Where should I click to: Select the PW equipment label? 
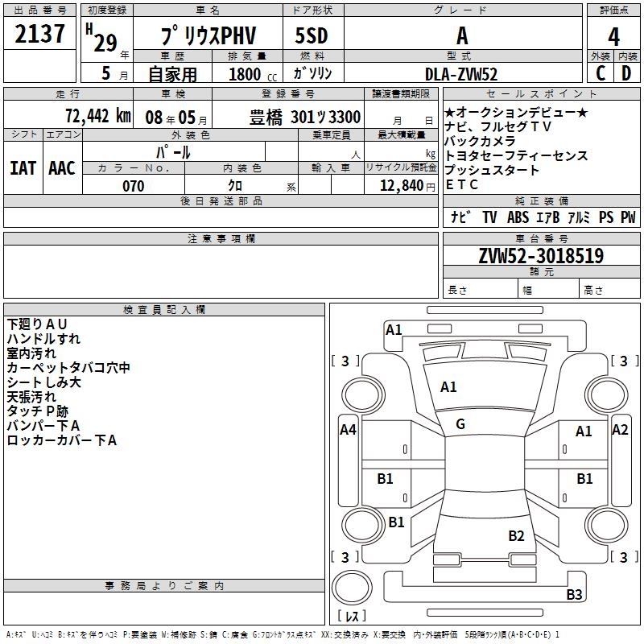click(x=627, y=217)
